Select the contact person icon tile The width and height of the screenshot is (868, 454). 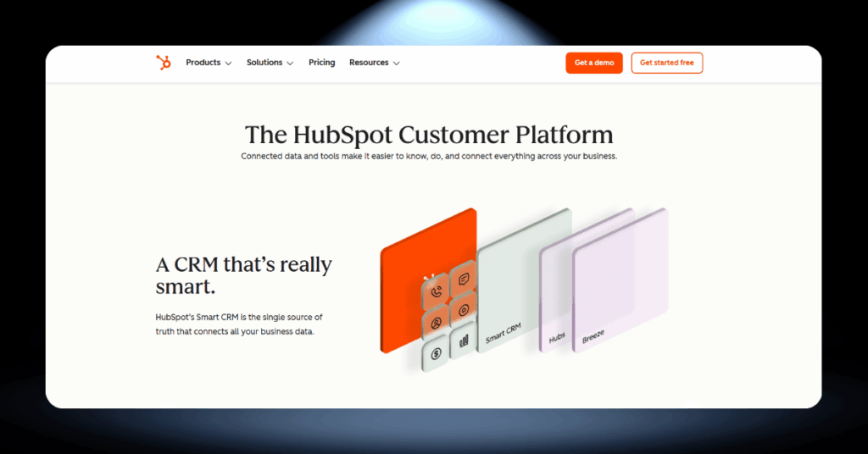tap(436, 324)
